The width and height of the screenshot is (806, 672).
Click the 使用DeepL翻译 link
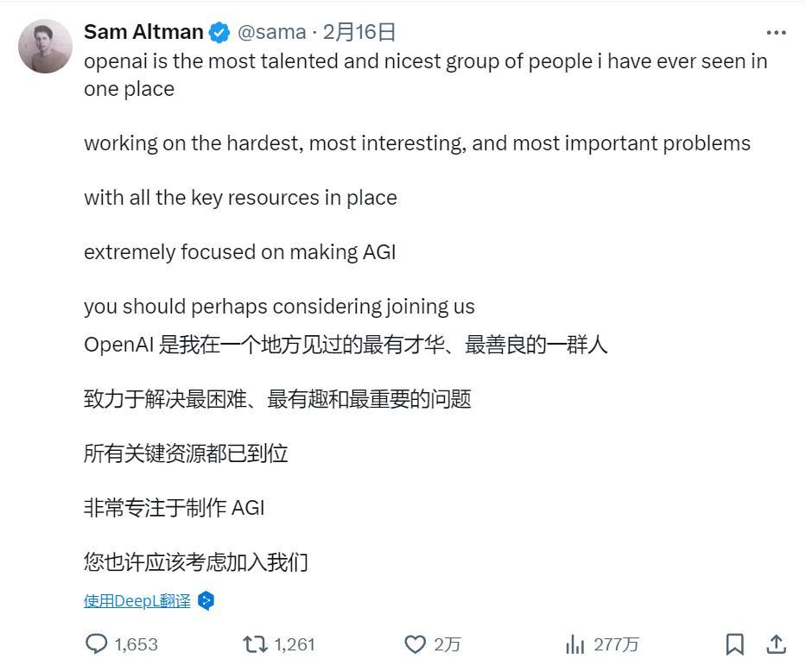pyautogui.click(x=136, y=601)
